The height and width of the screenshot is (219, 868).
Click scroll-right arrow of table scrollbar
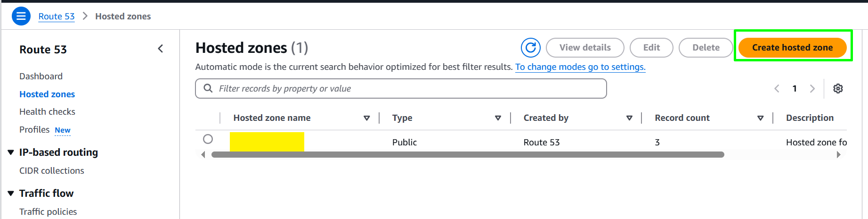(x=838, y=155)
